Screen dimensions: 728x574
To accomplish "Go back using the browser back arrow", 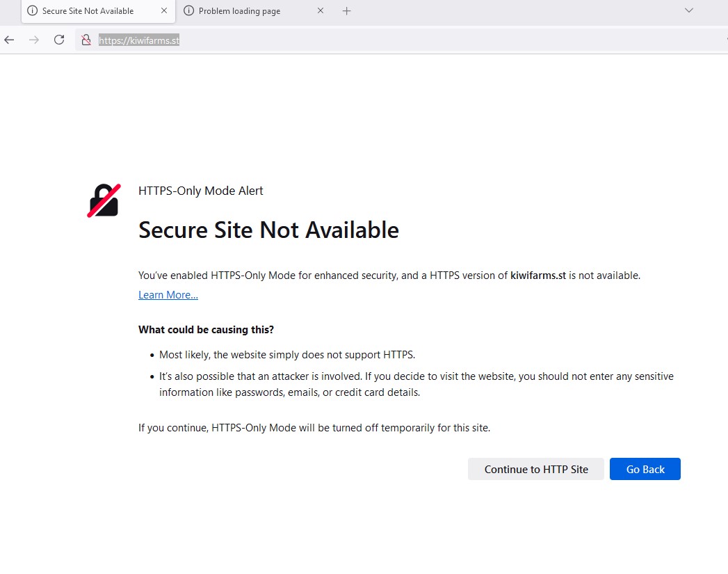I will coord(9,40).
